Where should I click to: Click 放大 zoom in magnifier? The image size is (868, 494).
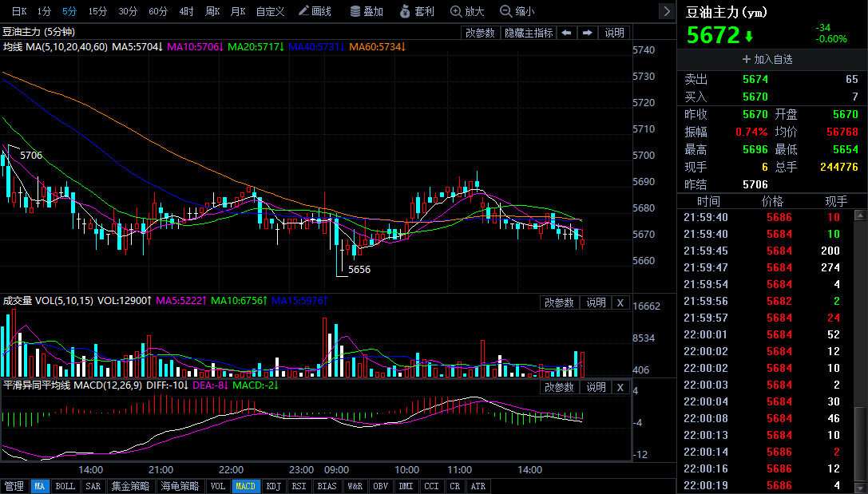467,11
